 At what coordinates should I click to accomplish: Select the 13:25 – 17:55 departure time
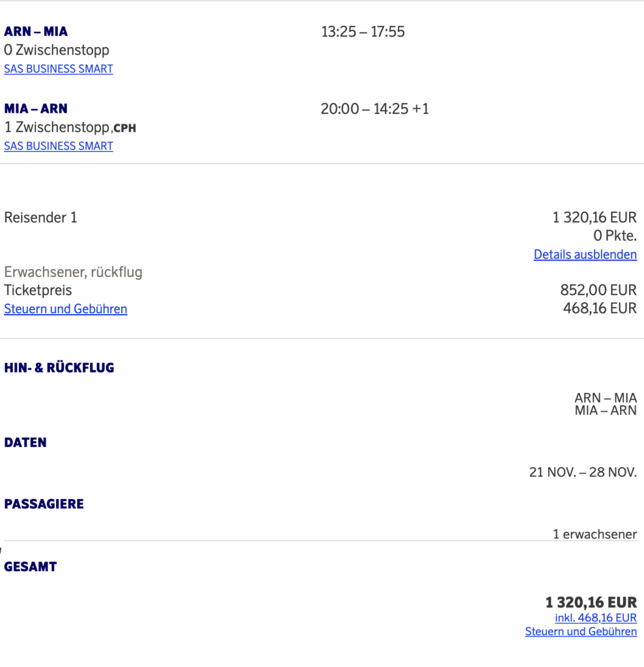363,31
